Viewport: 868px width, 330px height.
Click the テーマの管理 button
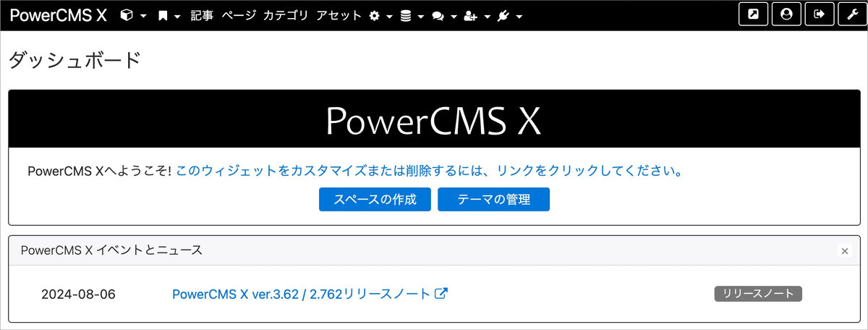click(x=493, y=200)
